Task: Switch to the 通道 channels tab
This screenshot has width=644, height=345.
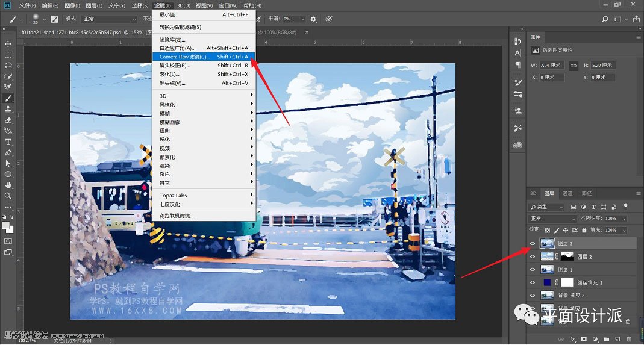Action: tap(567, 193)
